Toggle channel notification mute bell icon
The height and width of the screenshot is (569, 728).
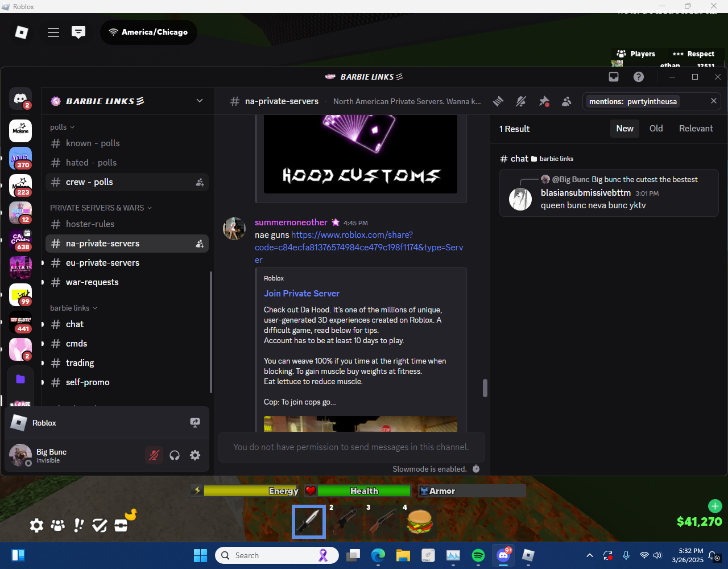pyautogui.click(x=521, y=101)
